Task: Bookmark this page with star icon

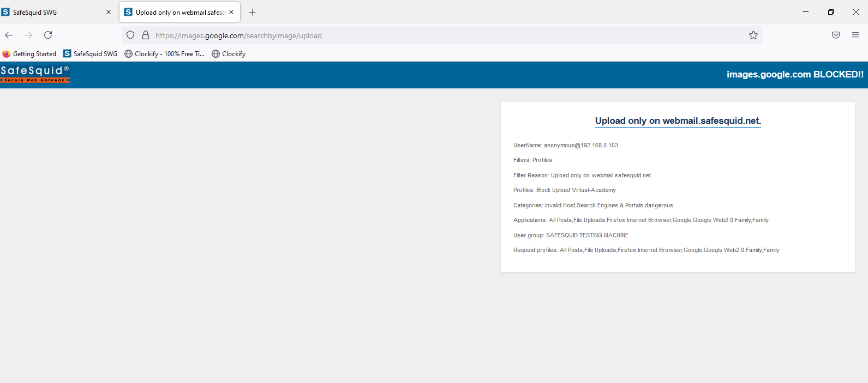Action: tap(753, 35)
